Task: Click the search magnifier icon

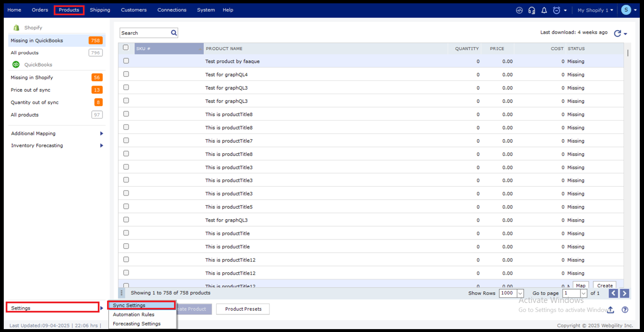Action: point(174,33)
